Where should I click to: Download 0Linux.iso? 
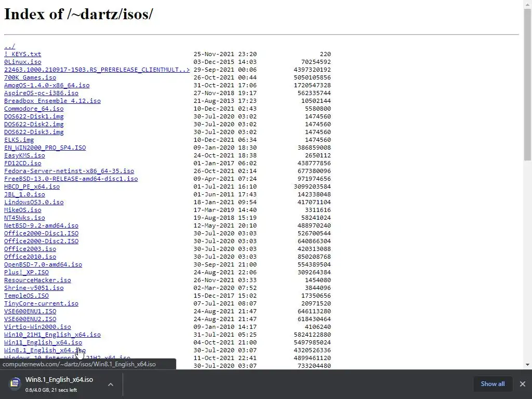pyautogui.click(x=23, y=62)
